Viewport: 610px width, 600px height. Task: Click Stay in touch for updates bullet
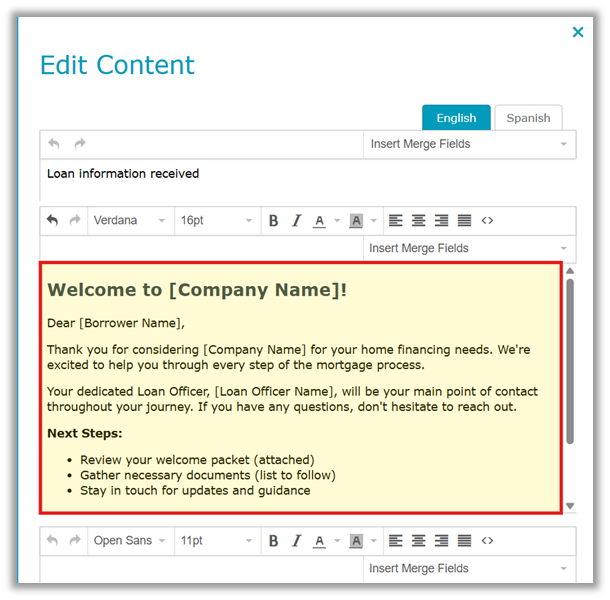pyautogui.click(x=195, y=491)
